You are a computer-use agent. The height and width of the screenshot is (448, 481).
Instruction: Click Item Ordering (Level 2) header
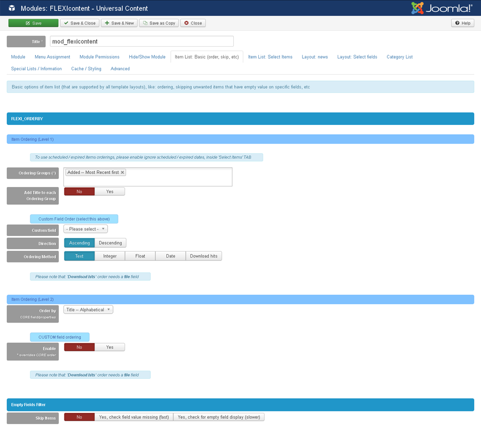pos(240,299)
